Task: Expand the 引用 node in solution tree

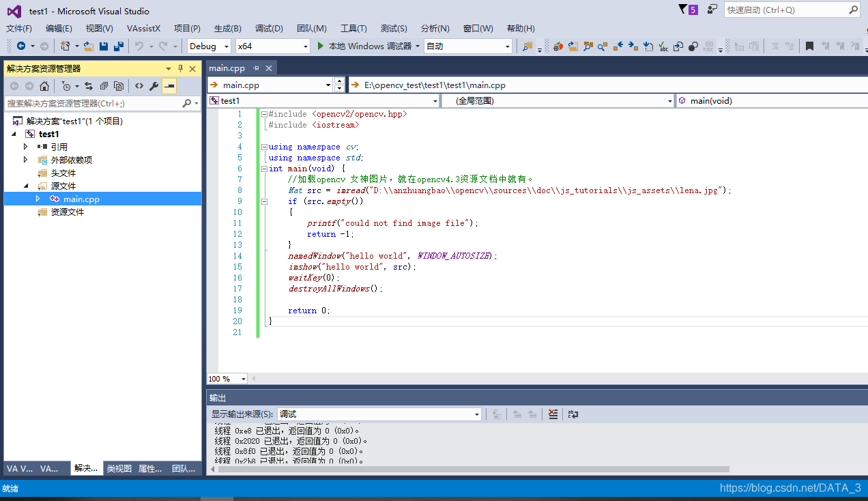Action: 26,147
